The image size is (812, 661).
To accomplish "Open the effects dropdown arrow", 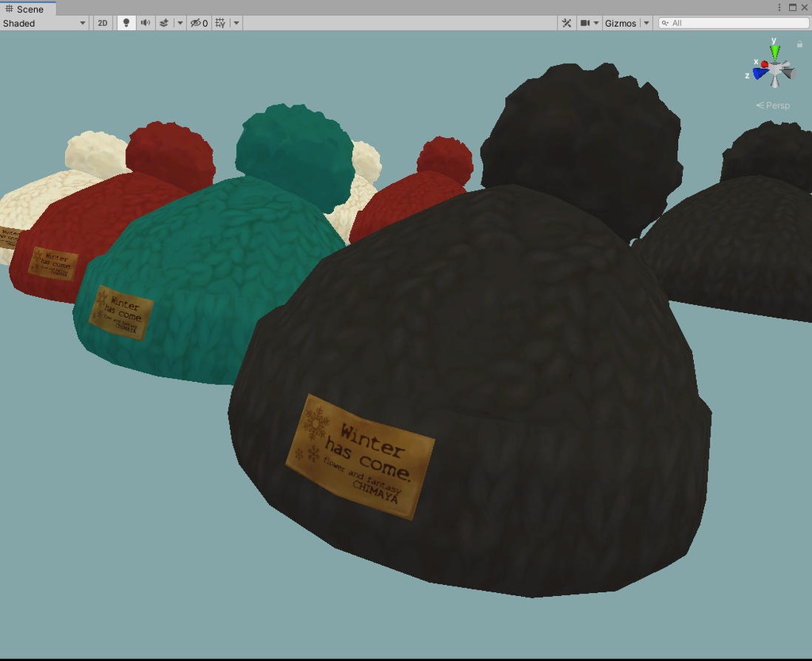I will pos(178,23).
